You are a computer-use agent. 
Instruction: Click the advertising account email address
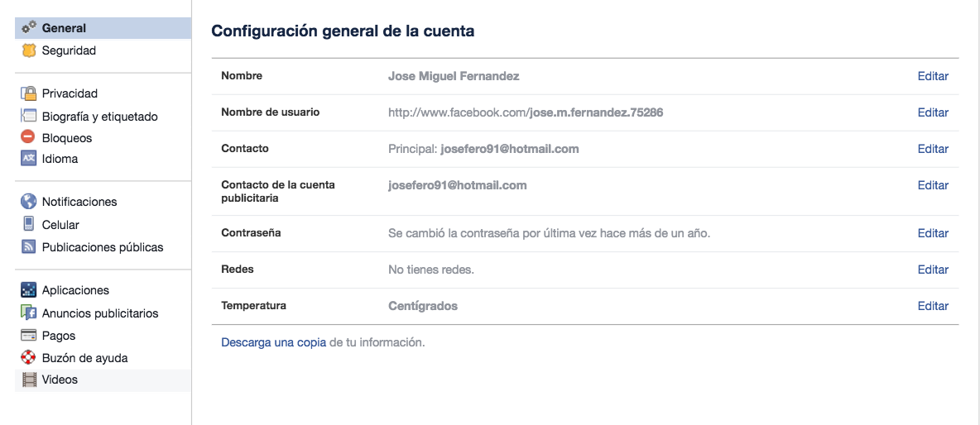pyautogui.click(x=458, y=184)
